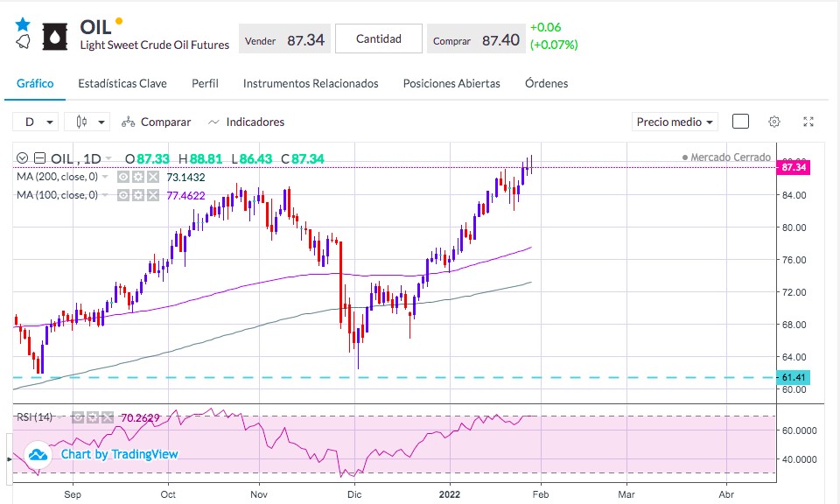The width and height of the screenshot is (840, 504).
Task: Set a price alert with the bell icon
Action: coord(23,42)
